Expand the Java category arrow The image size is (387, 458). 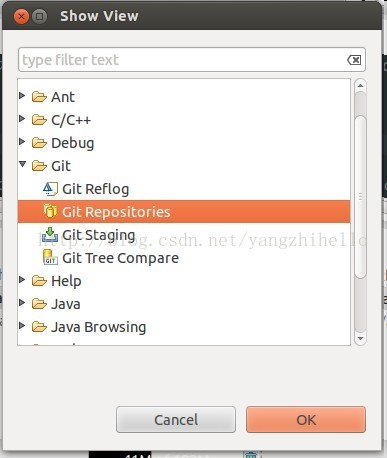coord(22,303)
